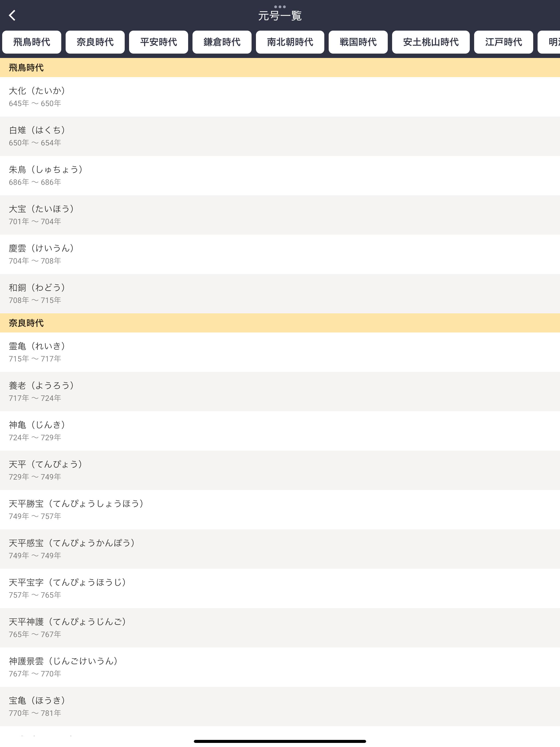Select the 和銅 (わどう) list row
560x747 pixels.
coord(280,293)
